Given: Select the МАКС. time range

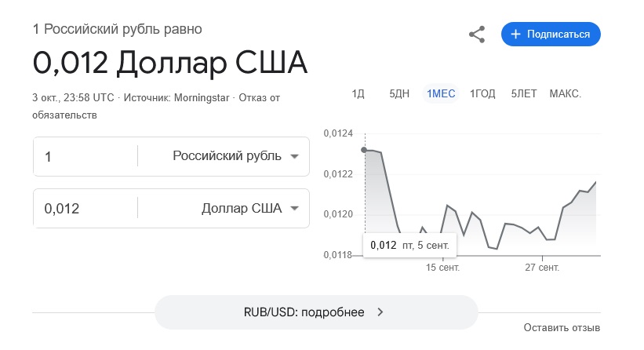Looking at the screenshot, I should coord(565,94).
